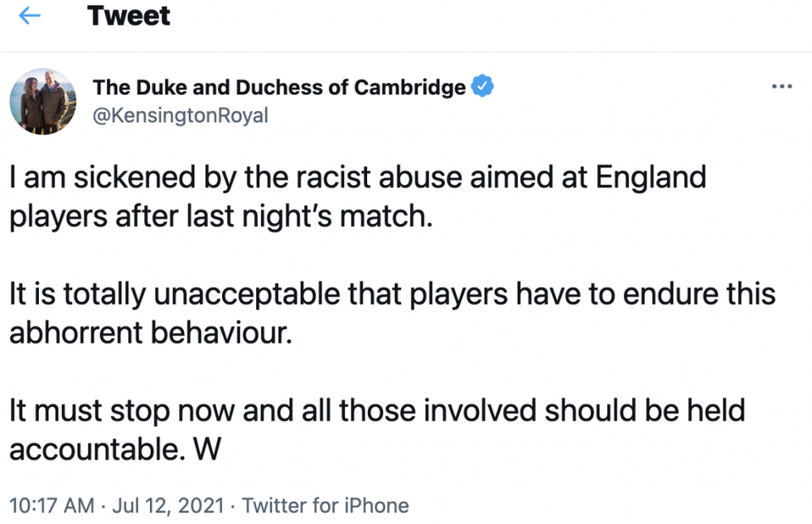Click the back arrow icon
The width and height of the screenshot is (812, 524).
tap(30, 17)
